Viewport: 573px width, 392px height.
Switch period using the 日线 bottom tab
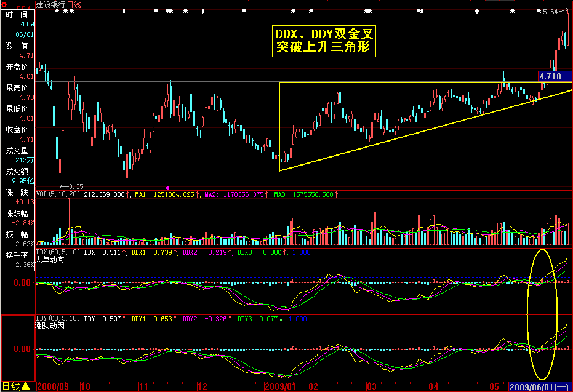pos(12,387)
